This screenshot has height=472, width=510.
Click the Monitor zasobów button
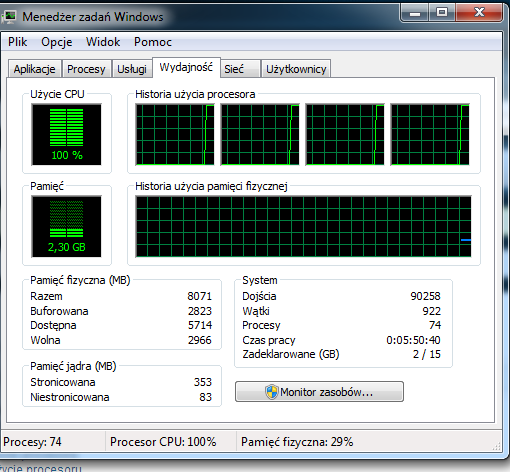point(319,392)
